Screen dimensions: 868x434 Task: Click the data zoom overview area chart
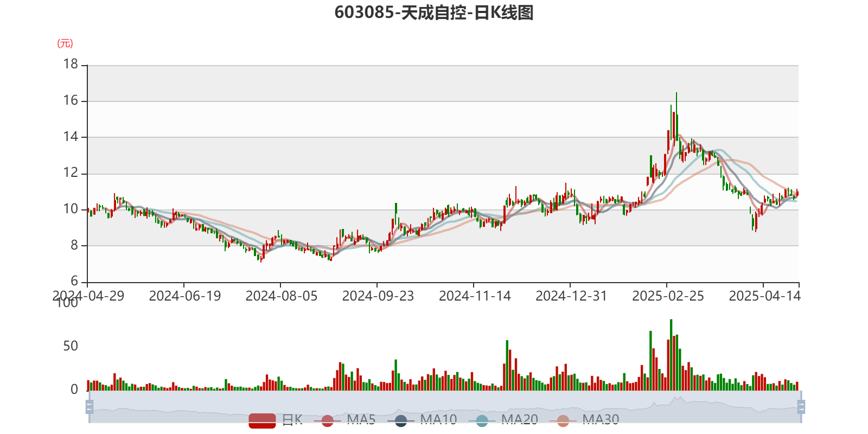445,407
